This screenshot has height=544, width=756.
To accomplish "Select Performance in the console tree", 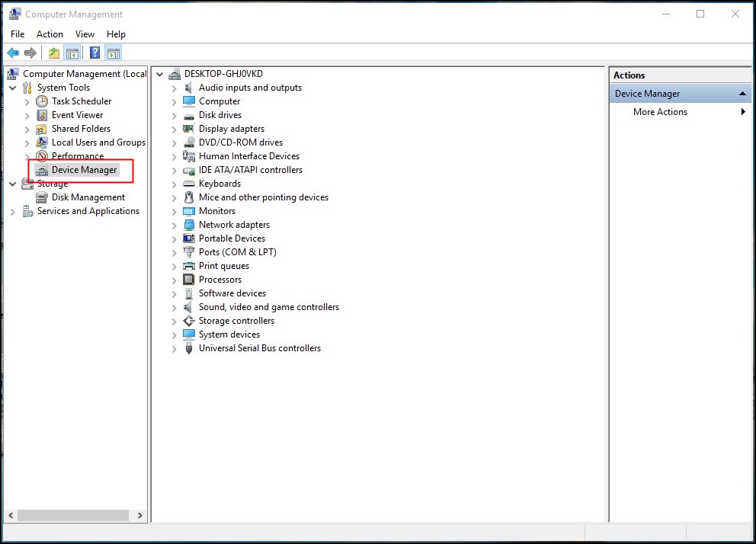I will point(78,156).
